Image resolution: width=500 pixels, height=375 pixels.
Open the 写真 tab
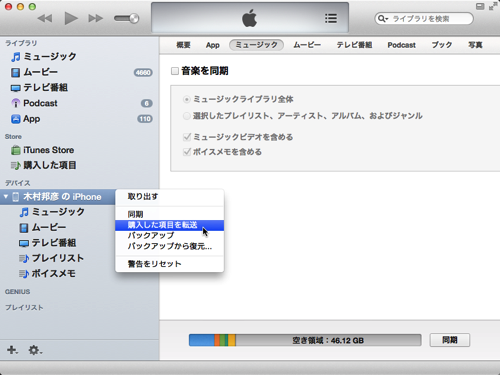click(475, 45)
